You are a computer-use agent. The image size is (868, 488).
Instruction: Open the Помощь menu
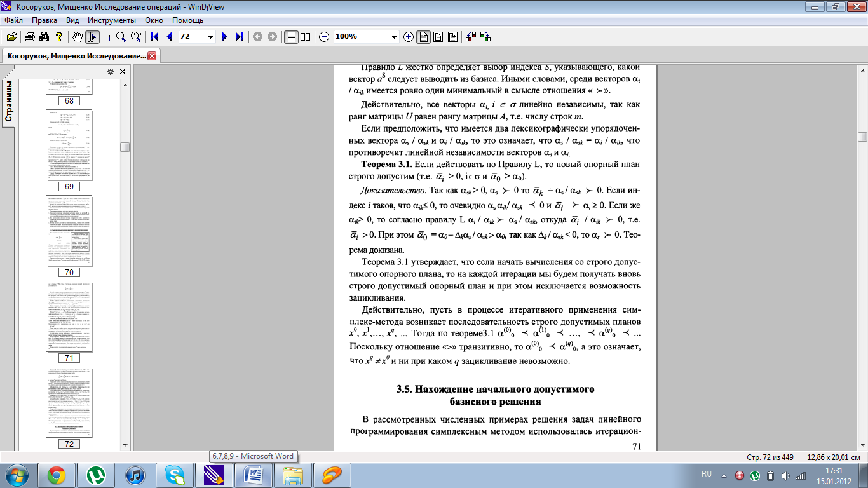pos(188,20)
